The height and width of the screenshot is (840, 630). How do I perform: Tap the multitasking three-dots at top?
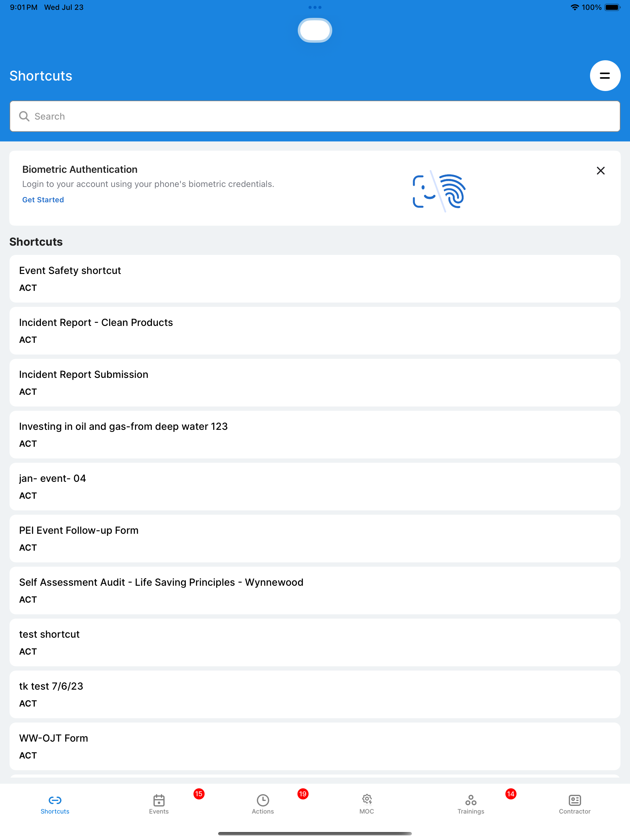tap(315, 7)
